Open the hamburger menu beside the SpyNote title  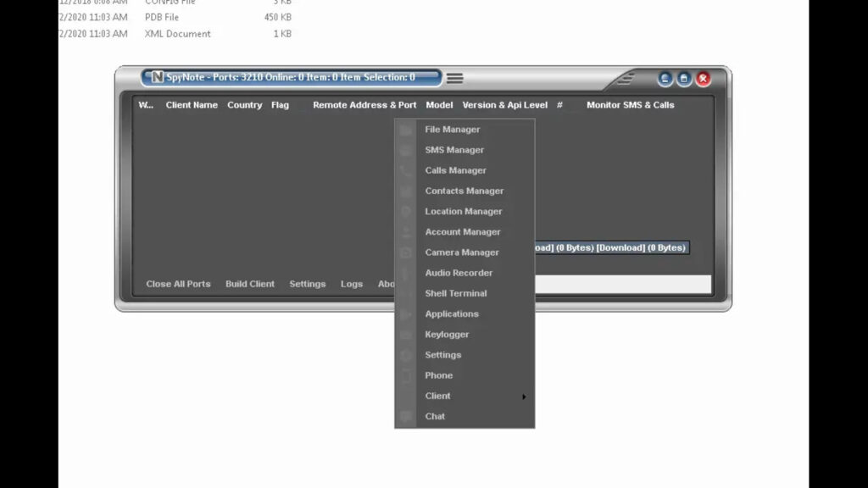454,78
